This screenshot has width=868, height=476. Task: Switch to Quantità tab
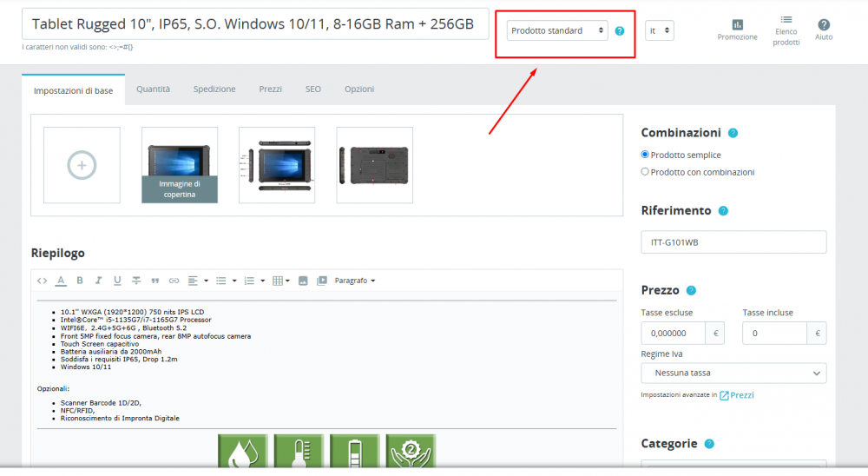(154, 89)
